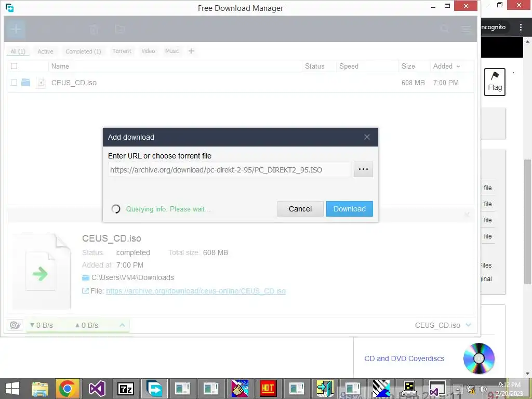The width and height of the screenshot is (532, 399).
Task: Switch to the All (1) tab
Action: (18, 51)
